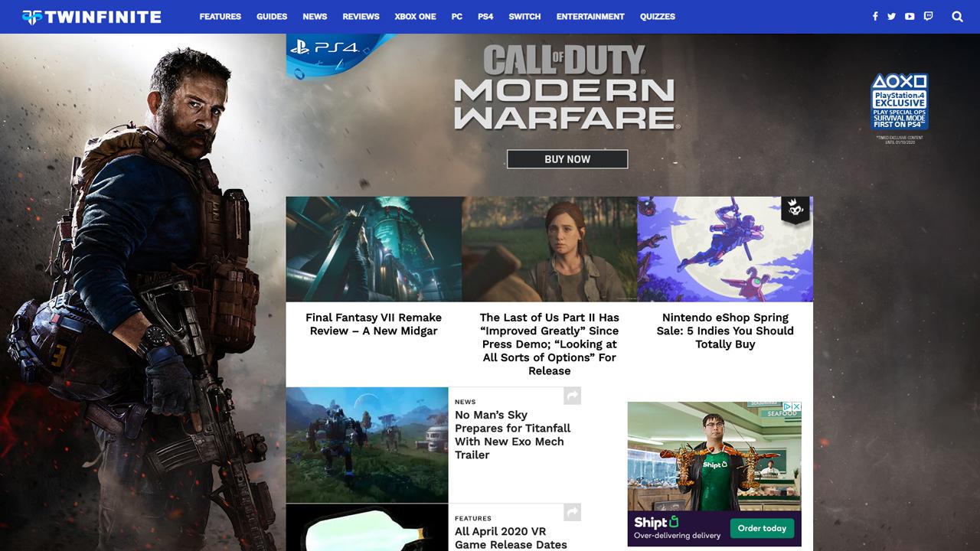Open the Xbox One section

tap(415, 16)
